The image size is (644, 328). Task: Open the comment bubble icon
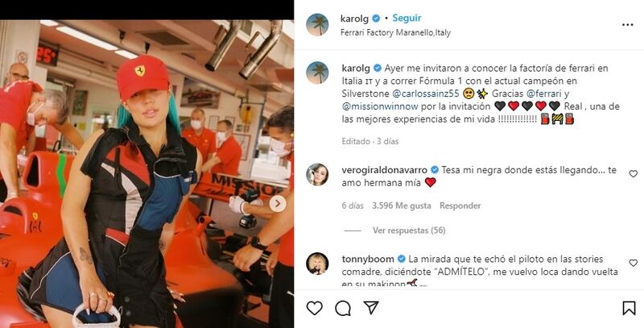343,308
